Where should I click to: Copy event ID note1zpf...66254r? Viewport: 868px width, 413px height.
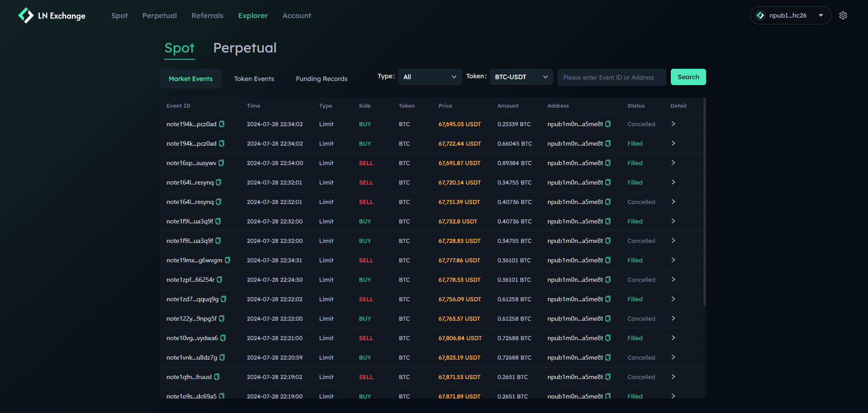[219, 280]
